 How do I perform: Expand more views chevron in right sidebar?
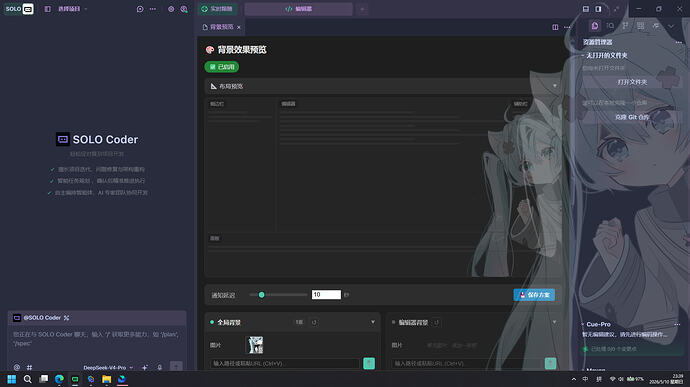(x=671, y=26)
